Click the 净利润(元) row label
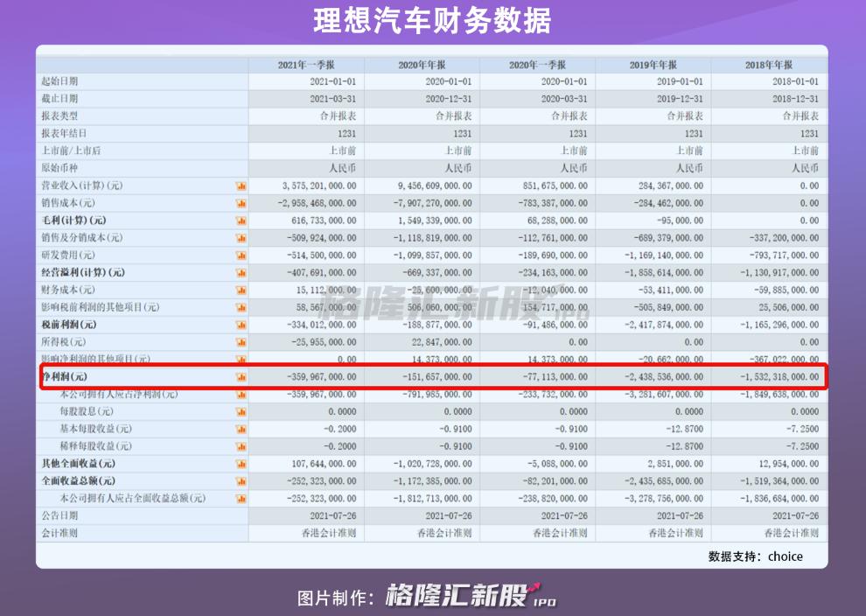The image size is (866, 616). pos(65,377)
